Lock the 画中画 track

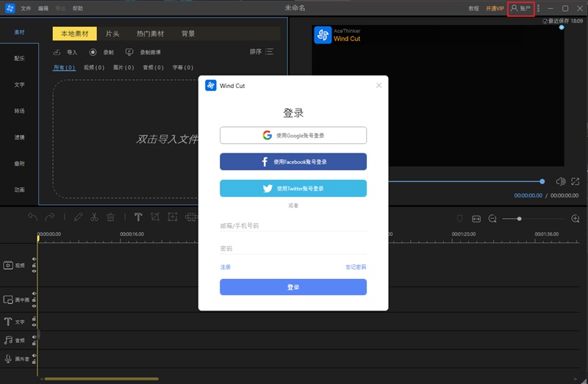click(x=34, y=300)
